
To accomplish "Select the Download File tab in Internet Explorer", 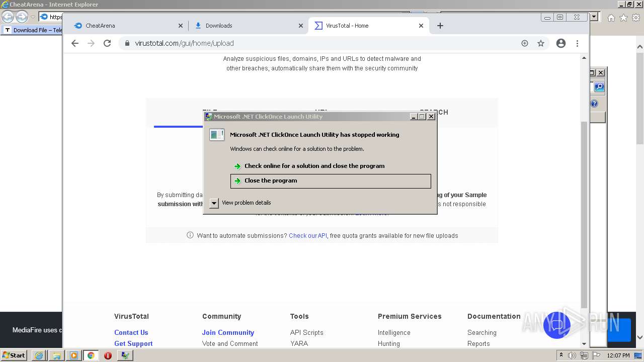I will point(33,30).
